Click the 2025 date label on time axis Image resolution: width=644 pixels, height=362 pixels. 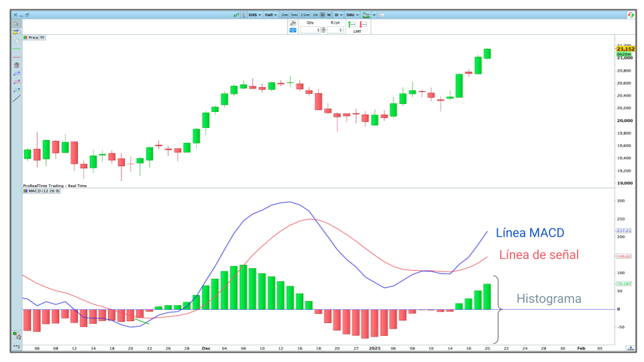click(374, 348)
